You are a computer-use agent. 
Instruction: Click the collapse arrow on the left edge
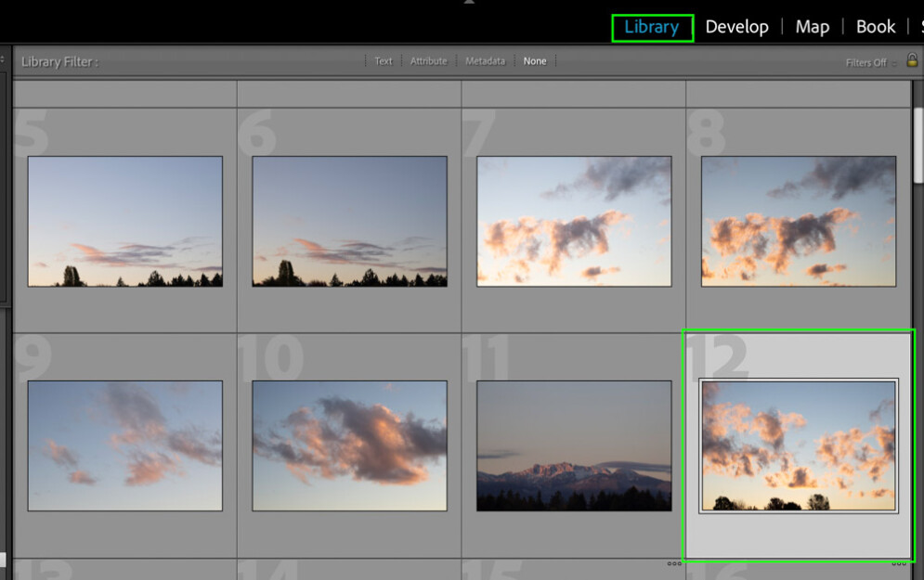4,58
